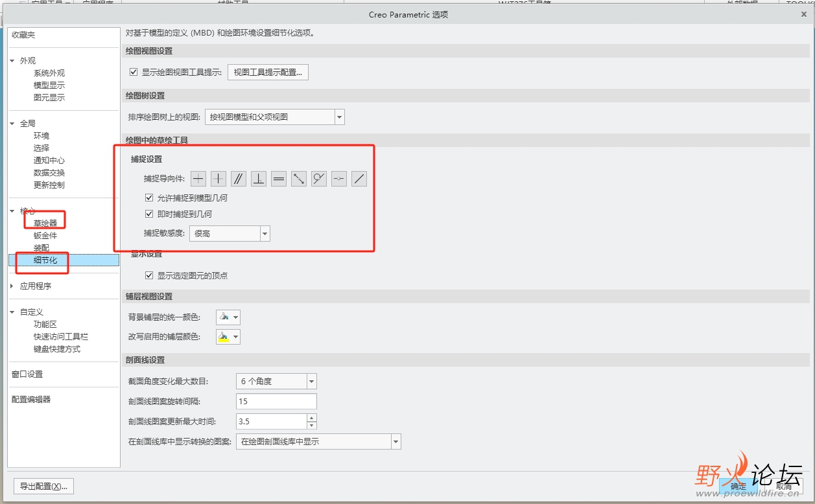Toggle the single diagonal line snap guide icon
The width and height of the screenshot is (815, 504).
(x=359, y=179)
